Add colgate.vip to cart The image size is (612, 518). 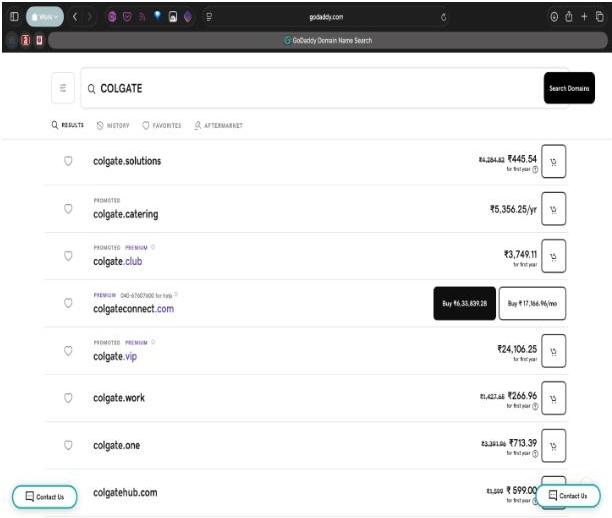(553, 351)
